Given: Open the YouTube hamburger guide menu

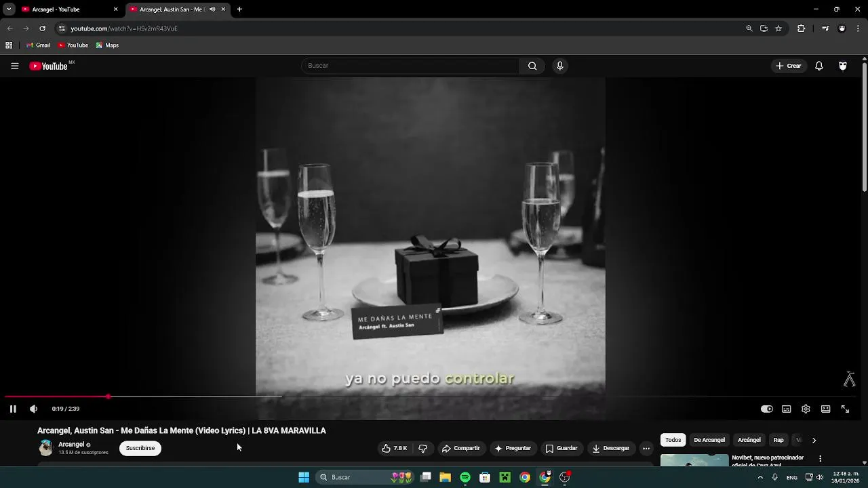Looking at the screenshot, I should (14, 66).
